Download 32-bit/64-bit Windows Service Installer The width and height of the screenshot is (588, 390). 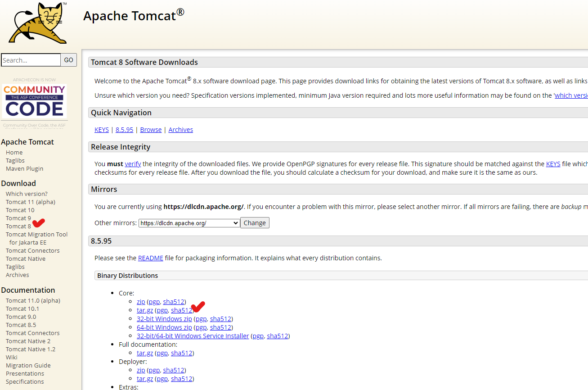point(193,336)
